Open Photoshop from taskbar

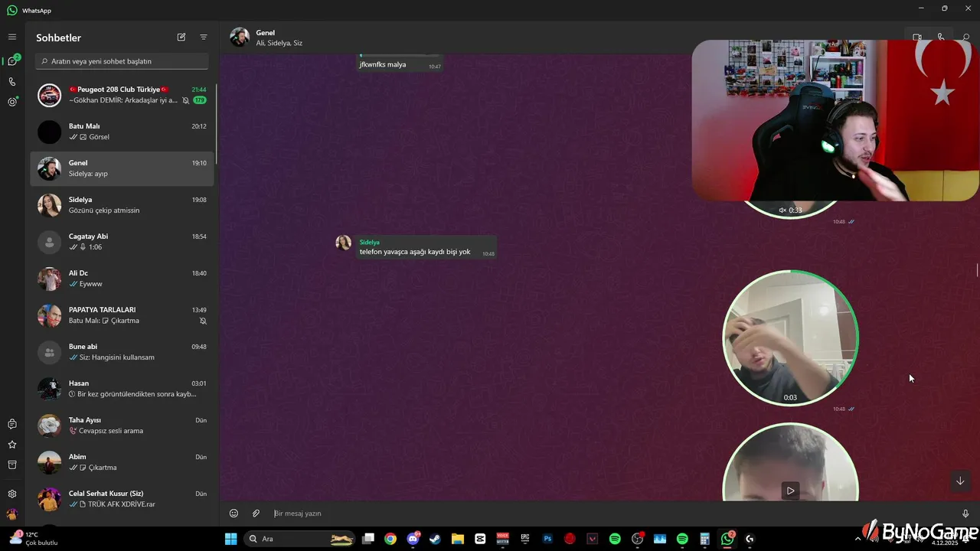(x=547, y=539)
